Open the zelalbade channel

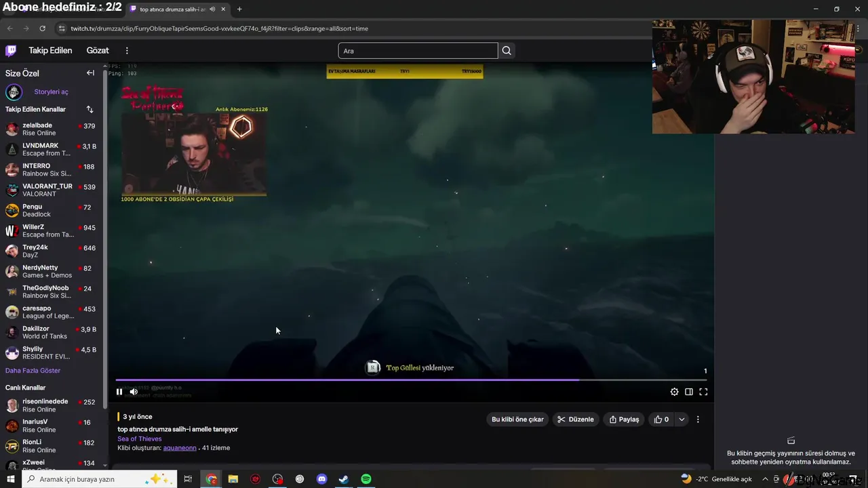53,129
